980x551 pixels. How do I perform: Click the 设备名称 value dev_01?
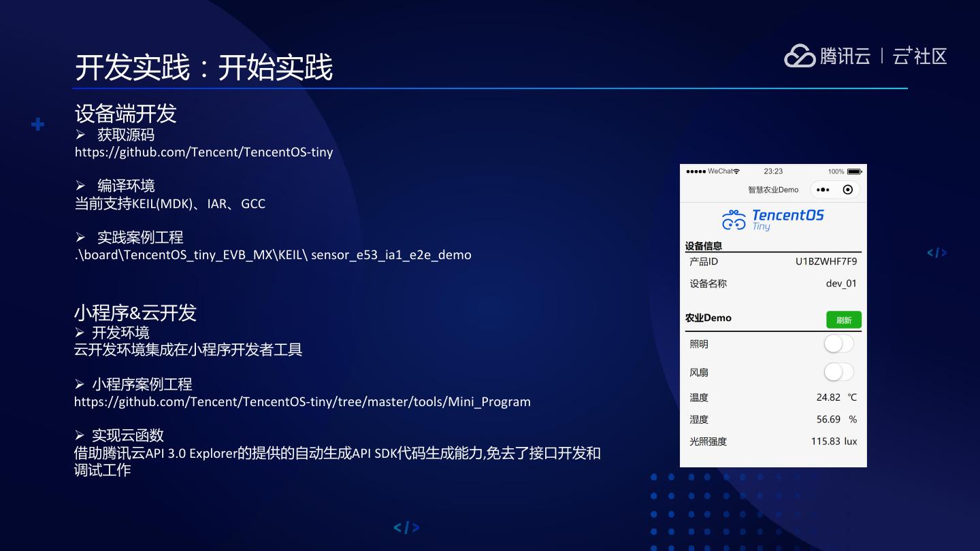pyautogui.click(x=841, y=284)
